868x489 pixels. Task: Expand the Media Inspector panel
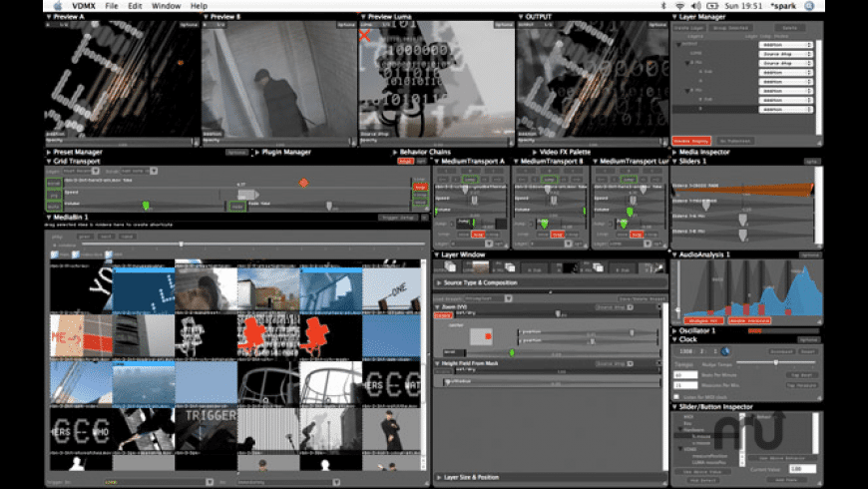click(x=674, y=152)
